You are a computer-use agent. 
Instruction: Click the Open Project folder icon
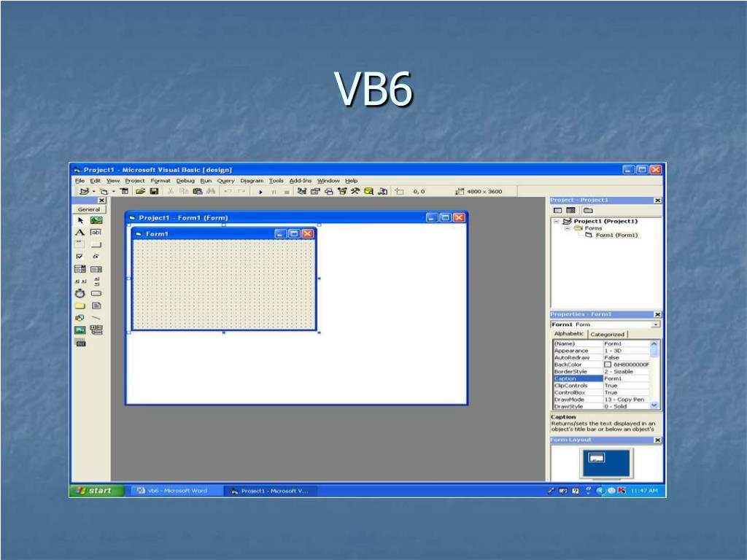[140, 192]
